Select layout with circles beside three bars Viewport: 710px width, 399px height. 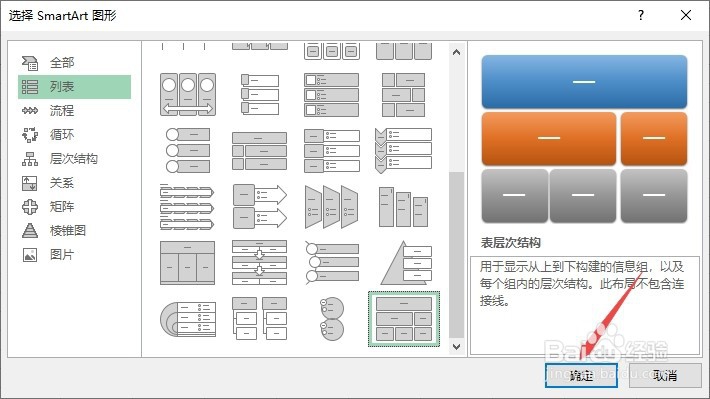[188, 150]
